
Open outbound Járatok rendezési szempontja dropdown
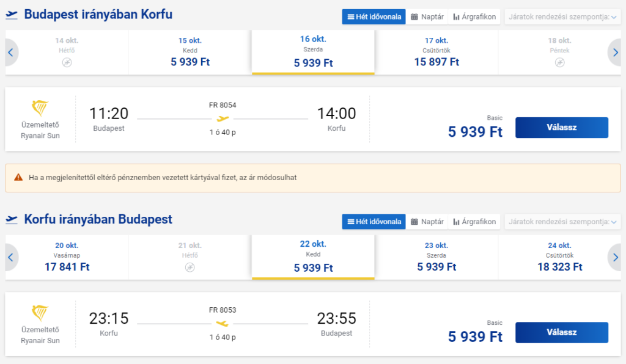[562, 16]
